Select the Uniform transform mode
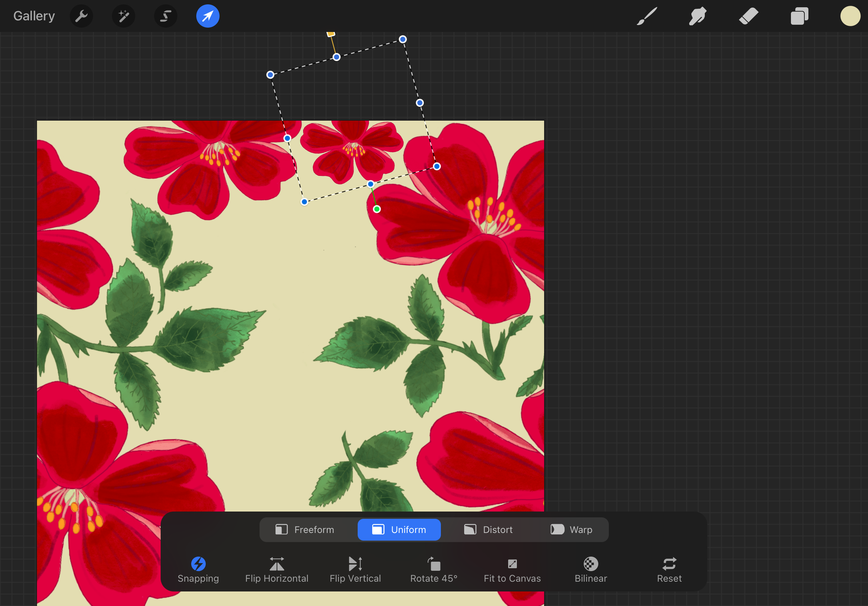Screen dimensions: 868x606 [x=399, y=530]
